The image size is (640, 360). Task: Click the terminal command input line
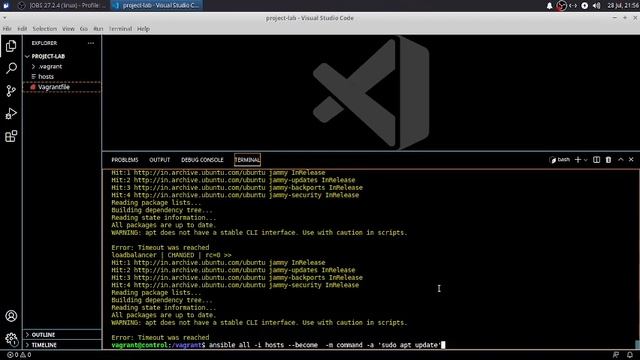pos(278,345)
